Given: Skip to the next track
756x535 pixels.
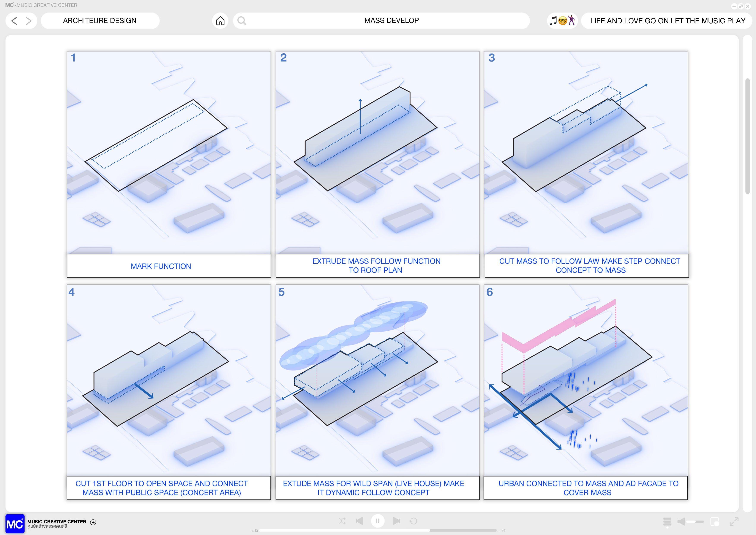Looking at the screenshot, I should (396, 521).
